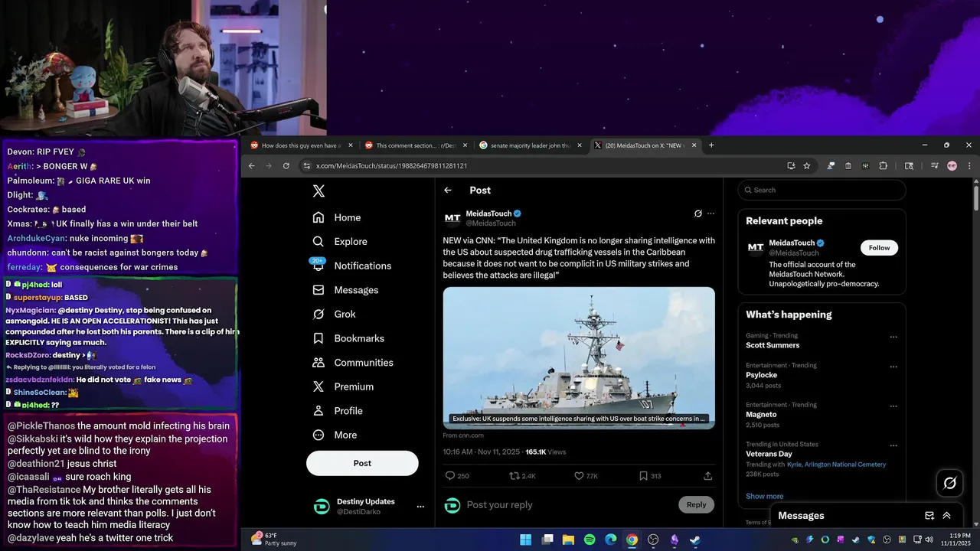Viewport: 980px width, 551px height.
Task: Click the x.com address bar URL
Action: coord(391,165)
